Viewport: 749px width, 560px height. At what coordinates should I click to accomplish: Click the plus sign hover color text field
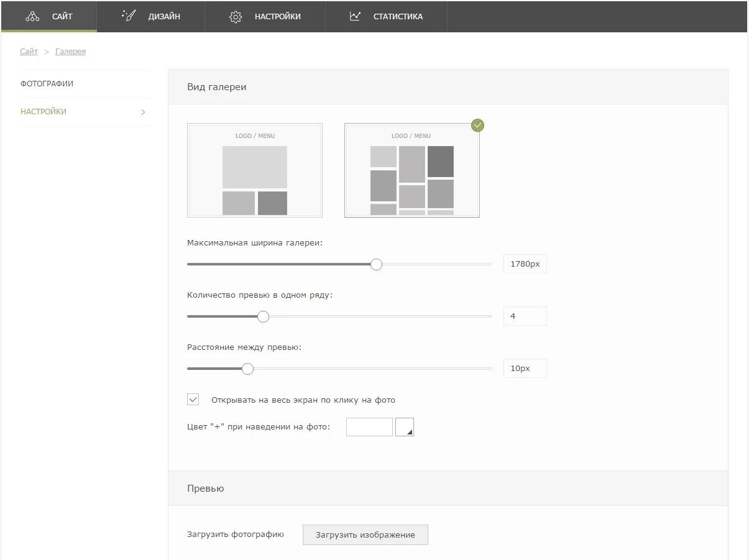[x=369, y=427]
